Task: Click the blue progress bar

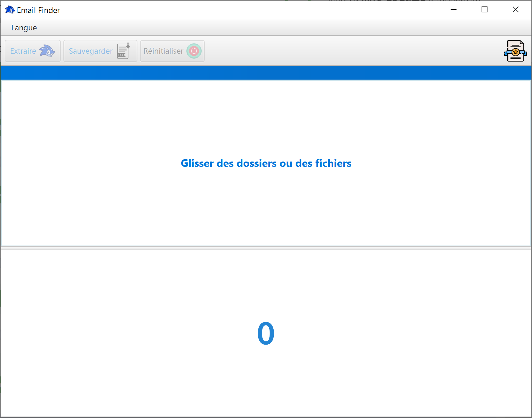Action: [x=266, y=73]
